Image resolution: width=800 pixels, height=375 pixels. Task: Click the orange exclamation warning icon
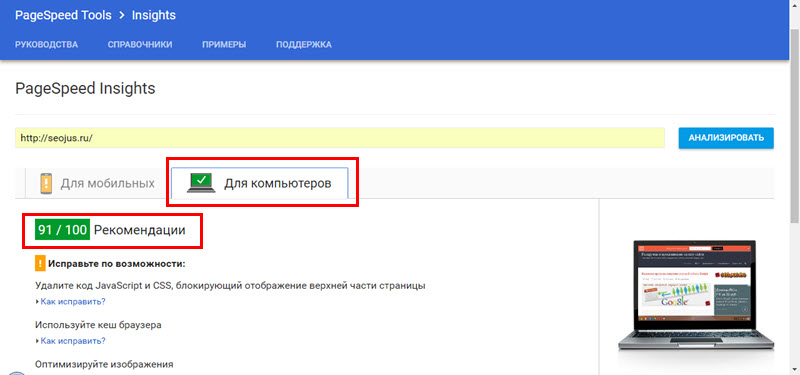[40, 264]
